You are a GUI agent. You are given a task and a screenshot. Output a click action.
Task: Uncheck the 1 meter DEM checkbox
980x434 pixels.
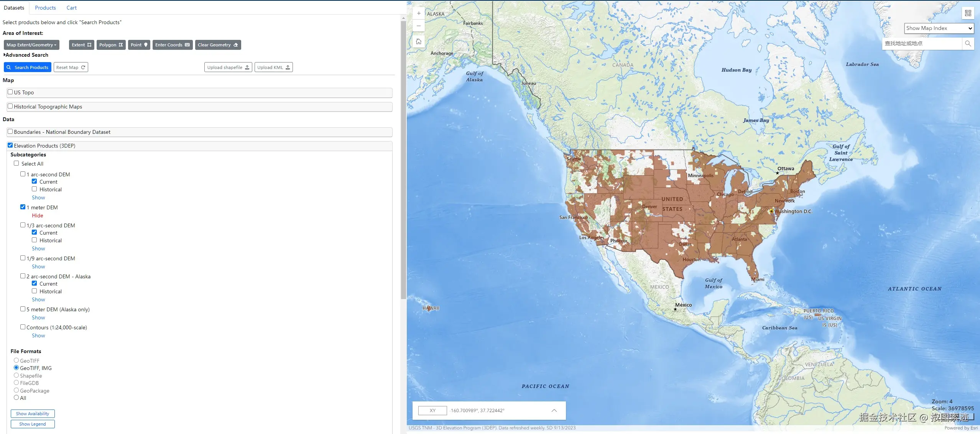23,207
